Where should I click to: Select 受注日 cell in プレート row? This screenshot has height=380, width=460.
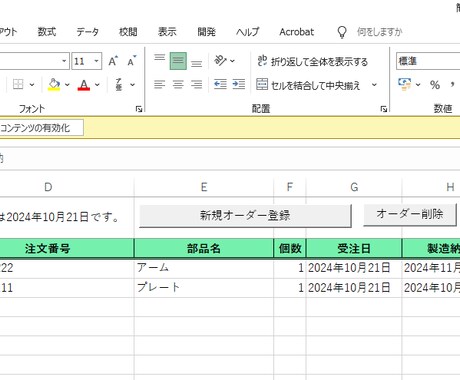coord(354,288)
